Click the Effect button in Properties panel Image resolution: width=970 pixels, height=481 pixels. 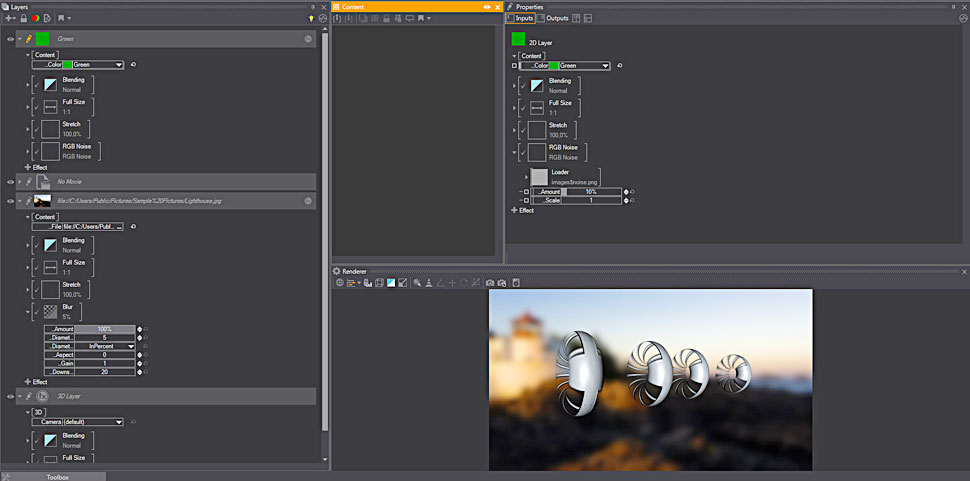[524, 210]
